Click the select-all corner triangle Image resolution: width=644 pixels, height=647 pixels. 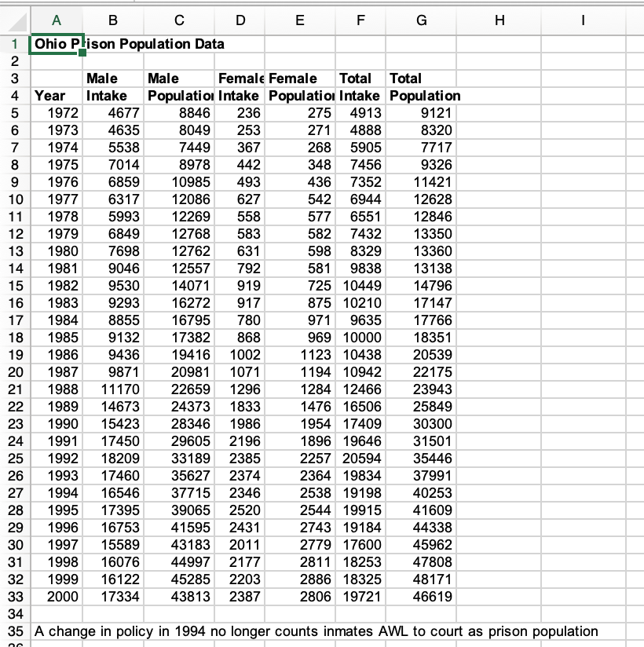(18, 23)
